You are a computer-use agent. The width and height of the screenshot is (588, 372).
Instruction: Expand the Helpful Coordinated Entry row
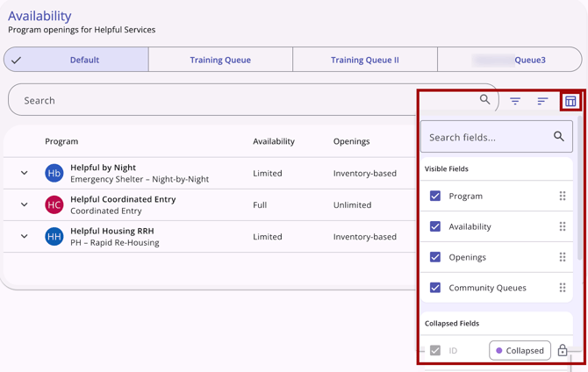(x=25, y=204)
